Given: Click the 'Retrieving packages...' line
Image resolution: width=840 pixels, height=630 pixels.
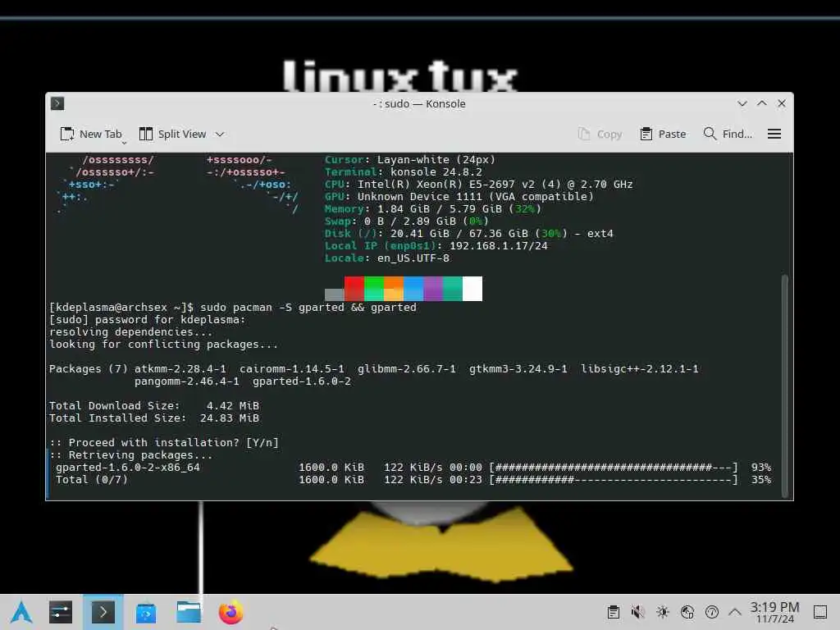Looking at the screenshot, I should click(130, 454).
